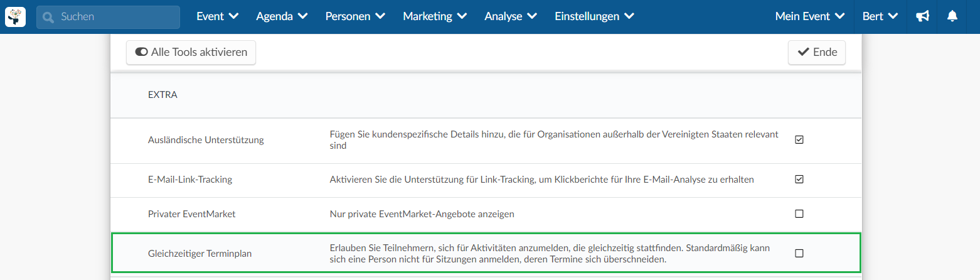Image resolution: width=980 pixels, height=280 pixels.
Task: Open the Einstellungen menu
Action: tap(594, 16)
